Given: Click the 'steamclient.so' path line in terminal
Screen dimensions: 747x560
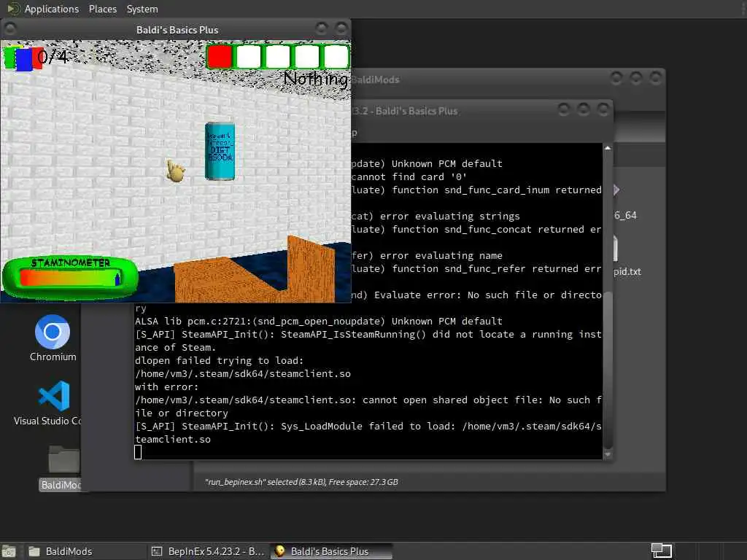Looking at the screenshot, I should coord(243,374).
